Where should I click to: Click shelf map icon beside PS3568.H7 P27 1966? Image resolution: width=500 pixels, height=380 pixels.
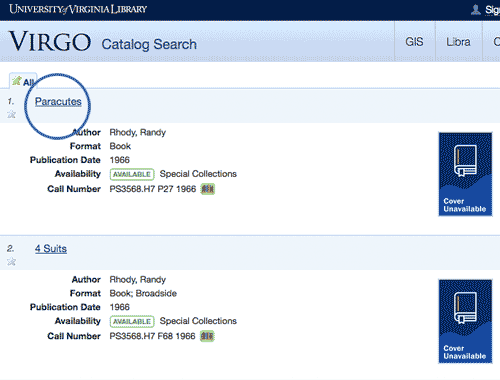pos(207,189)
